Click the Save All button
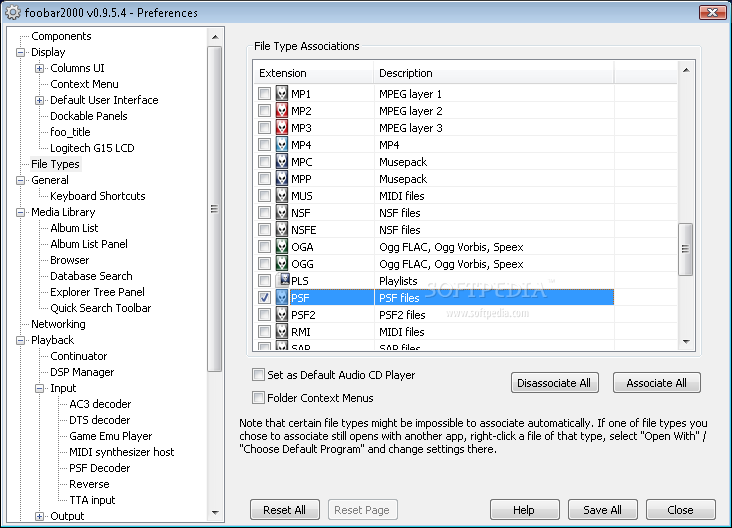 [602, 510]
